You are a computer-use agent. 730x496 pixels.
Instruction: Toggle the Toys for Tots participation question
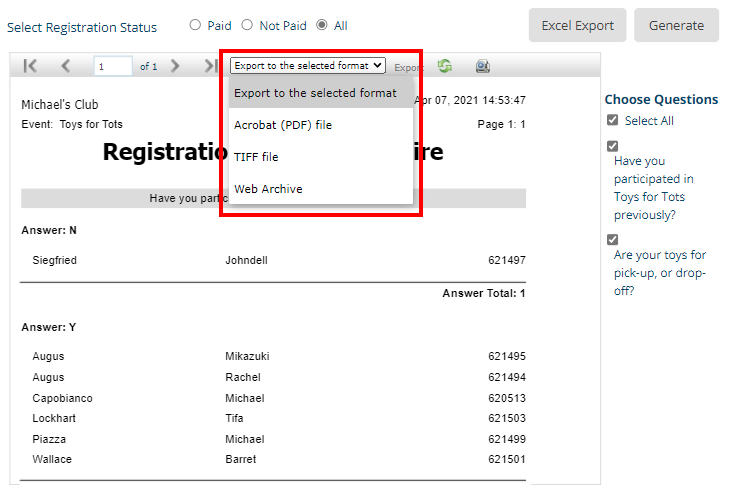[612, 146]
